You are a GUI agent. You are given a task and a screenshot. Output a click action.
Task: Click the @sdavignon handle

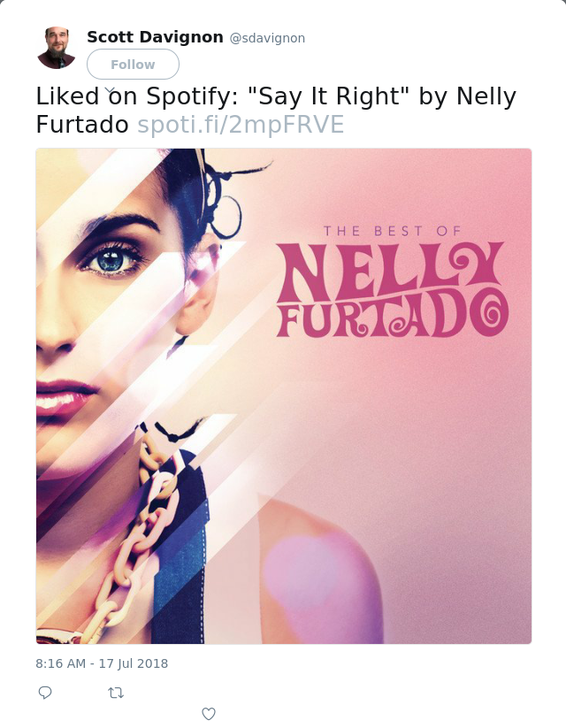click(267, 38)
